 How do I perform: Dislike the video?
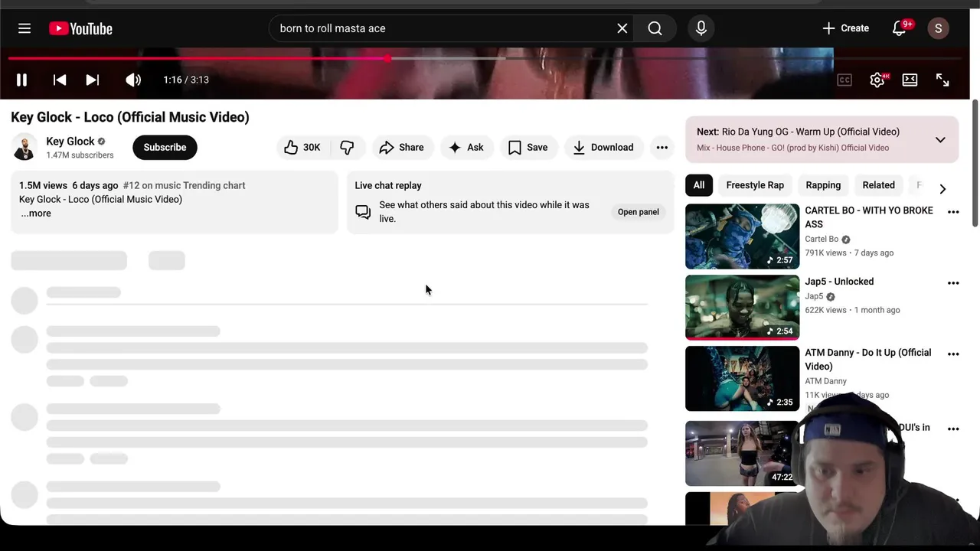click(347, 147)
